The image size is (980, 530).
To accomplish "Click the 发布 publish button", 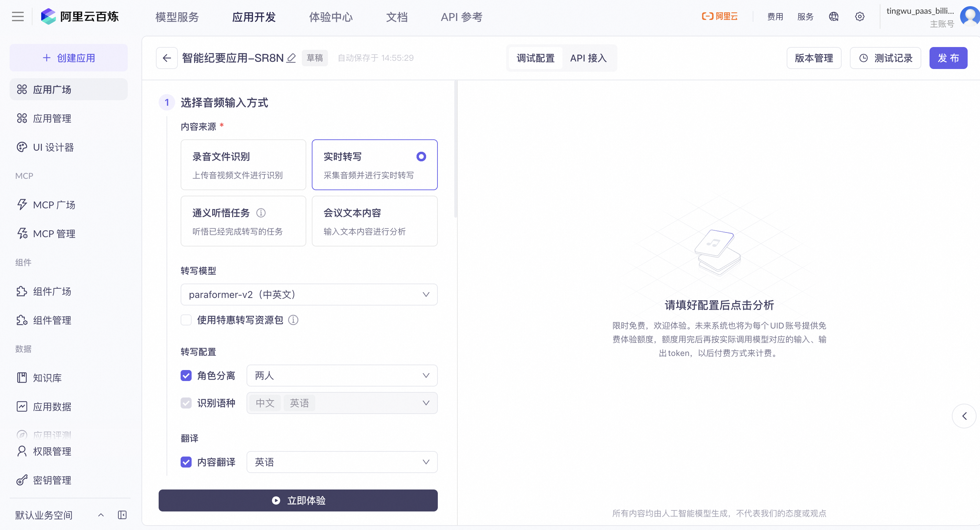I will [948, 58].
